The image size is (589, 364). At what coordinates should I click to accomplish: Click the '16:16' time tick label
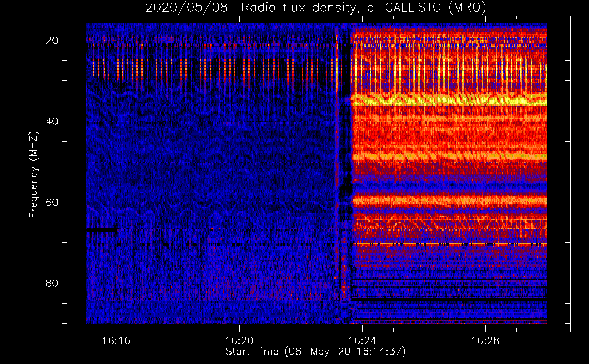coord(116,341)
